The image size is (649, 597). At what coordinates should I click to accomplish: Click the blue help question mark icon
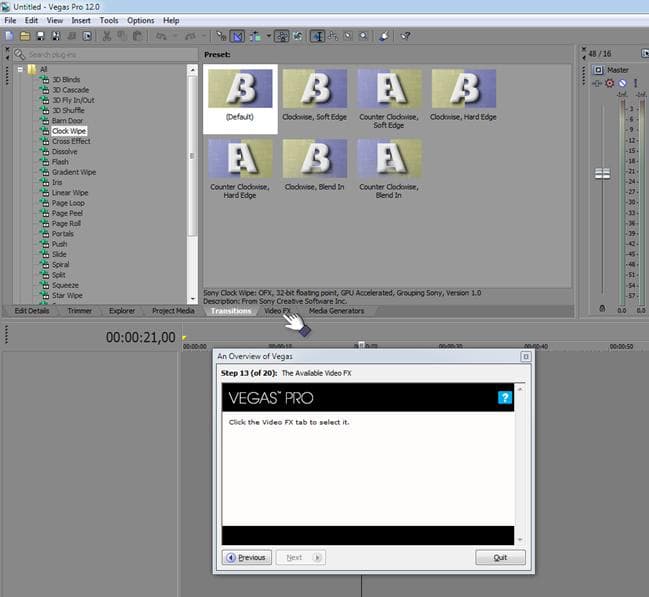pyautogui.click(x=505, y=398)
